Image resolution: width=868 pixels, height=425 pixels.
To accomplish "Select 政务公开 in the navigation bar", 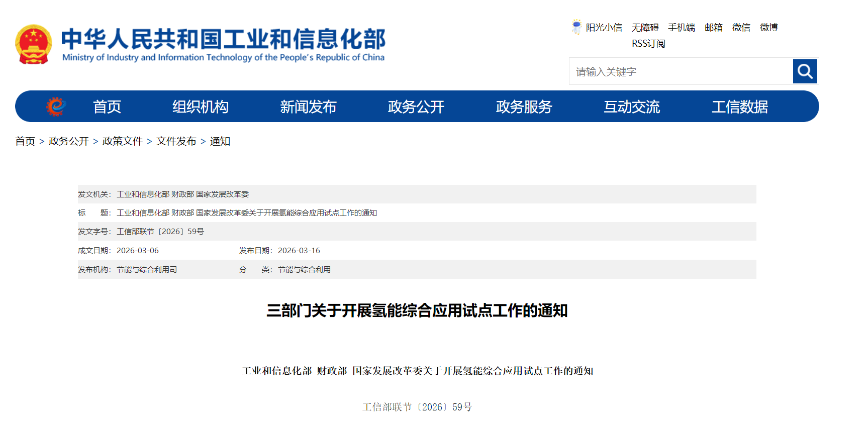I will [x=416, y=107].
